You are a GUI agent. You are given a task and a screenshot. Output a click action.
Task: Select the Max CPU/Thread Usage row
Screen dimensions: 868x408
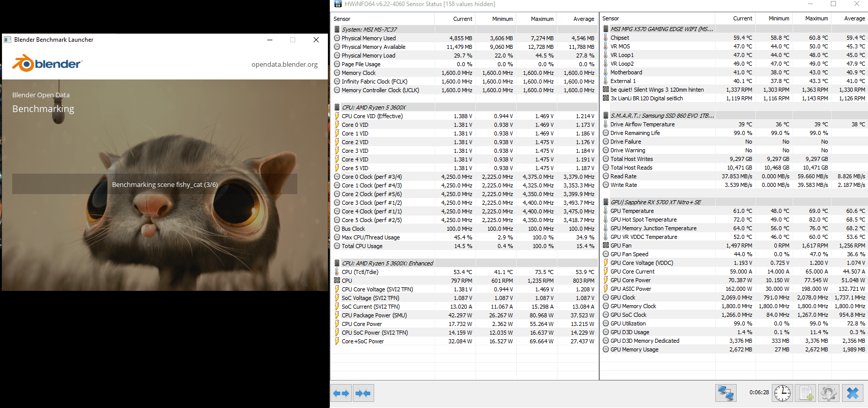click(464, 237)
